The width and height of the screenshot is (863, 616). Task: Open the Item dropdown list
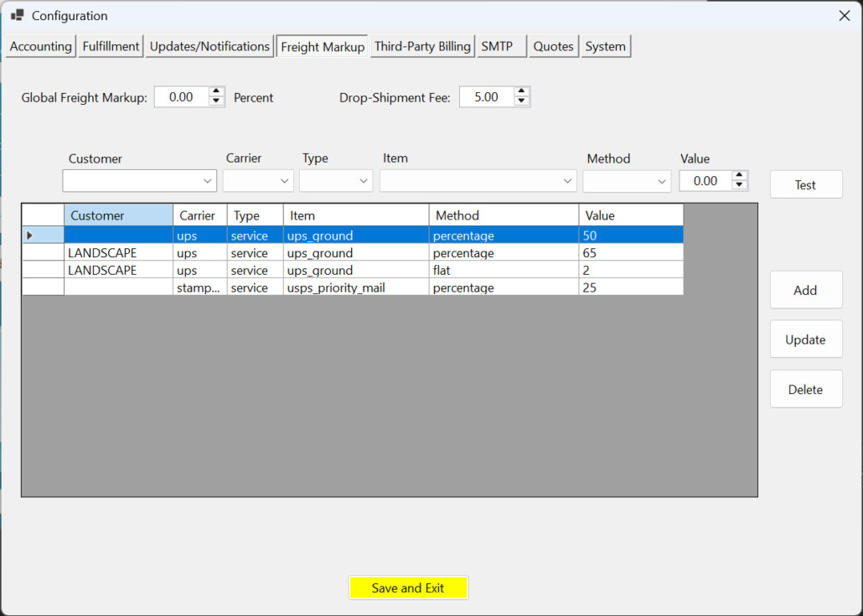(478, 181)
